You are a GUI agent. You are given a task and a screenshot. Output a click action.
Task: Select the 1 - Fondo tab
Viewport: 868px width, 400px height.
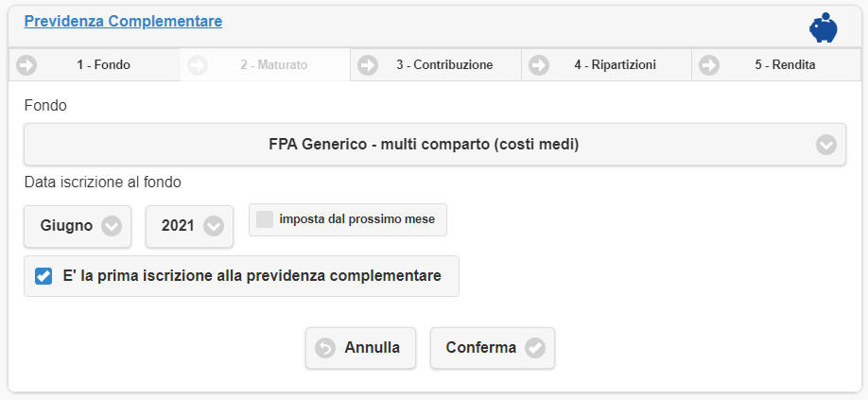(103, 65)
